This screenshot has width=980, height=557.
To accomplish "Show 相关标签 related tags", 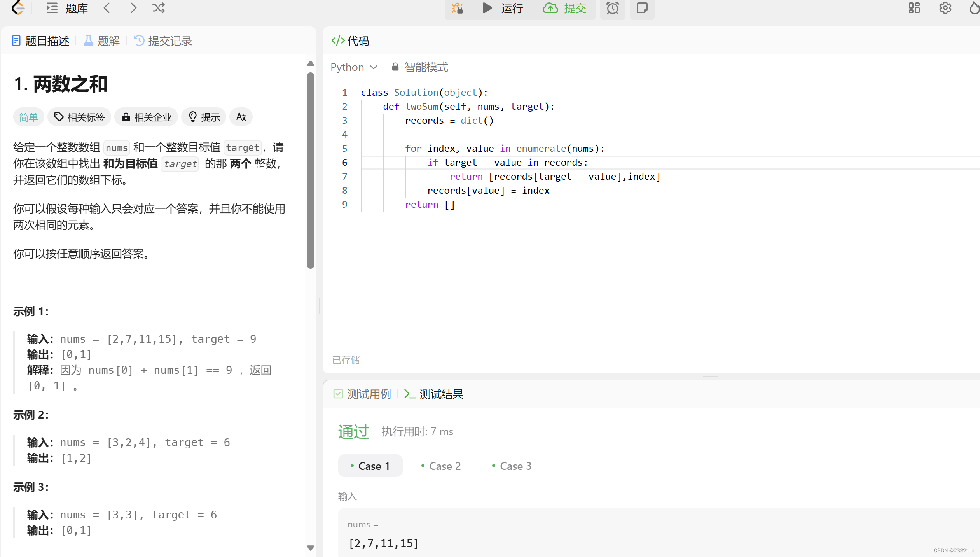I will point(79,117).
